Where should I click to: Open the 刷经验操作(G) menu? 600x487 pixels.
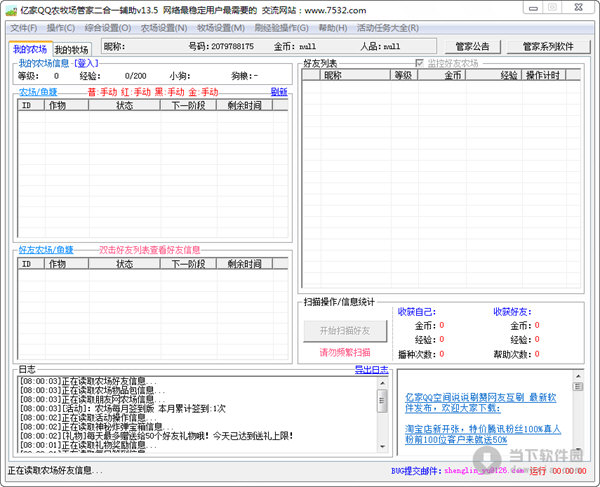[281, 28]
